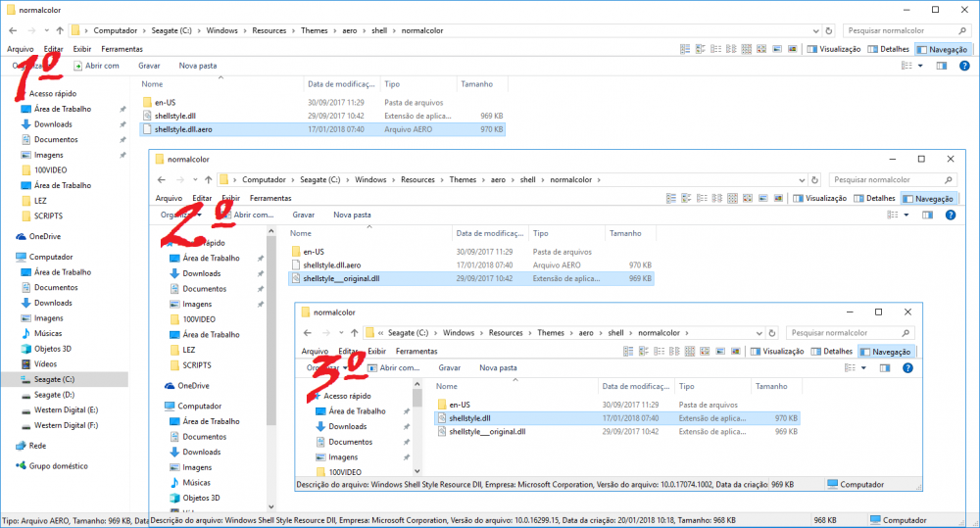Click the Help question mark icon in the back window
Viewport: 980px width, 528px height.
point(964,66)
